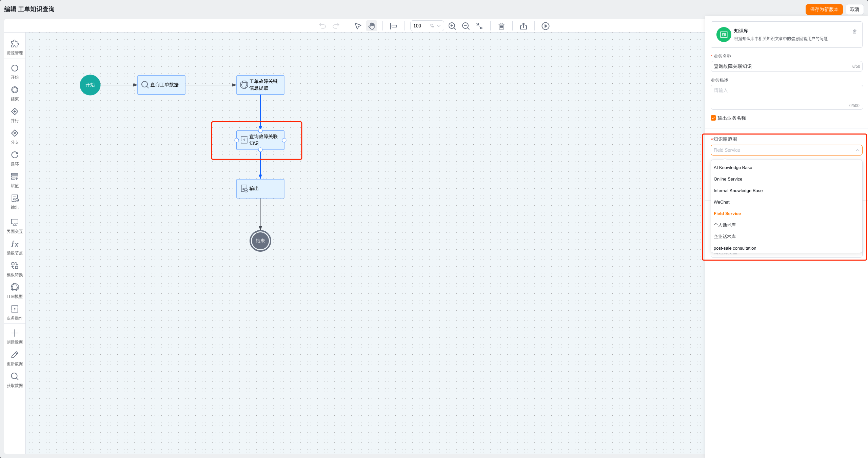Activate the hand pan tool

(372, 26)
